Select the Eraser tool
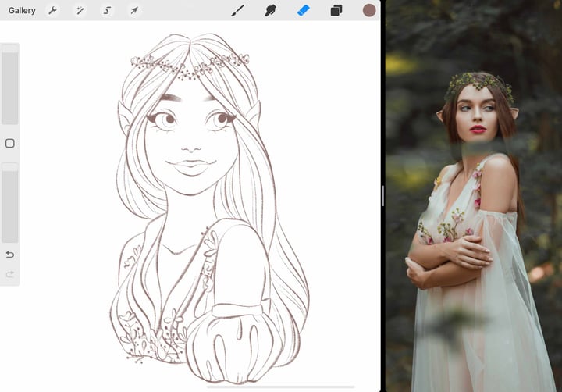Image resolution: width=562 pixels, height=392 pixels. [x=303, y=10]
